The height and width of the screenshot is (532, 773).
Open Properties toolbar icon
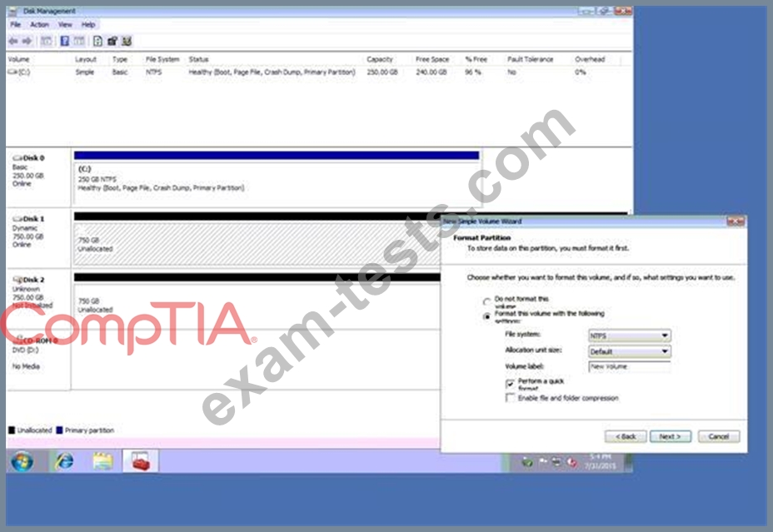[112, 42]
